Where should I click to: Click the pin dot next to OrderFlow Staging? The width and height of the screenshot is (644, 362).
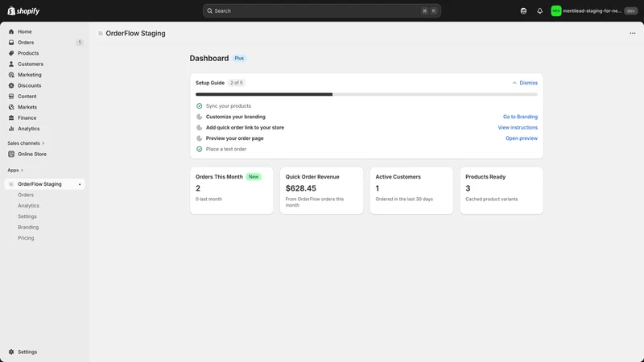point(80,184)
